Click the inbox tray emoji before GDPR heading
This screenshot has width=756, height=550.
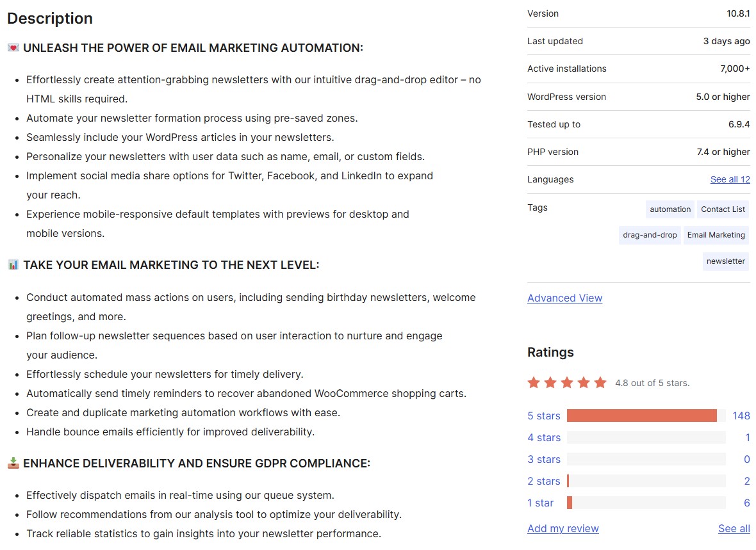click(13, 462)
